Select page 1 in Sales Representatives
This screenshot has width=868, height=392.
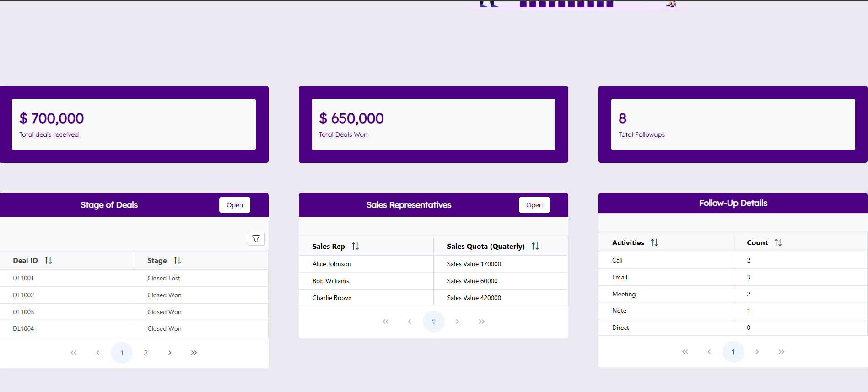click(434, 322)
